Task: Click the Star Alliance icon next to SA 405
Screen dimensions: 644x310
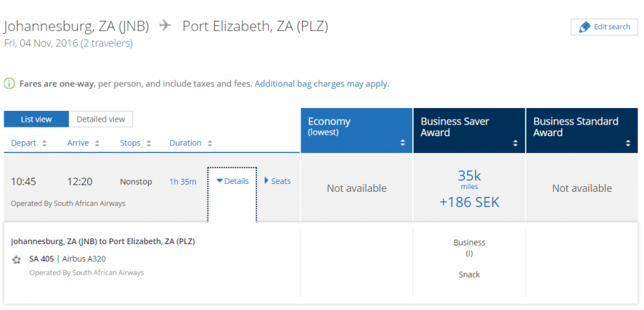Action: coord(16,259)
